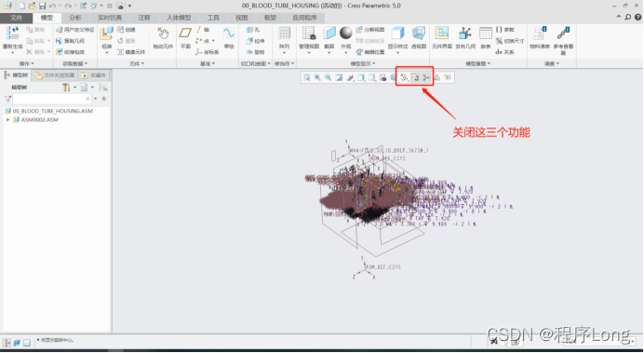
Task: Click the 阵列 (Pattern) icon
Action: [x=284, y=34]
